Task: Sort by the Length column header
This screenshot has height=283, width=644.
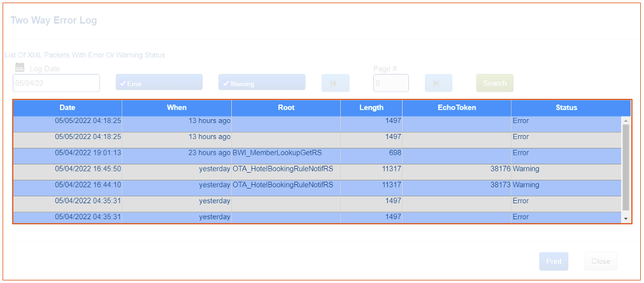Action: pos(371,108)
